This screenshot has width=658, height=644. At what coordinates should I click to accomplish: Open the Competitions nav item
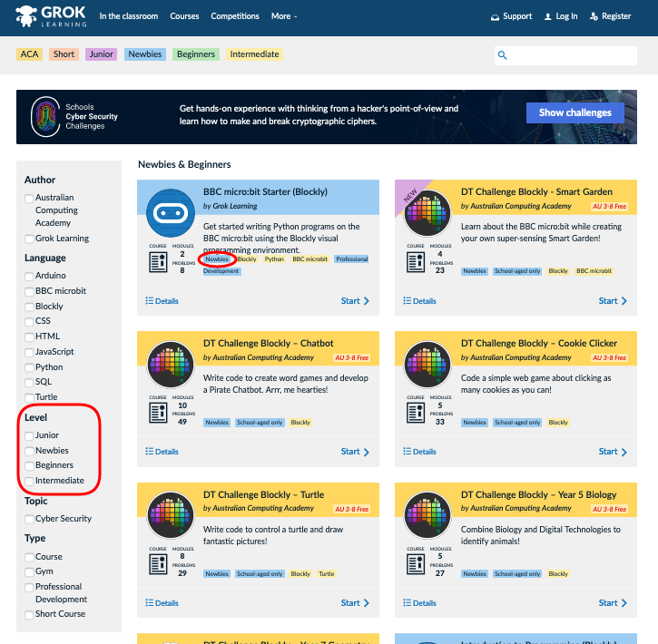tap(235, 16)
